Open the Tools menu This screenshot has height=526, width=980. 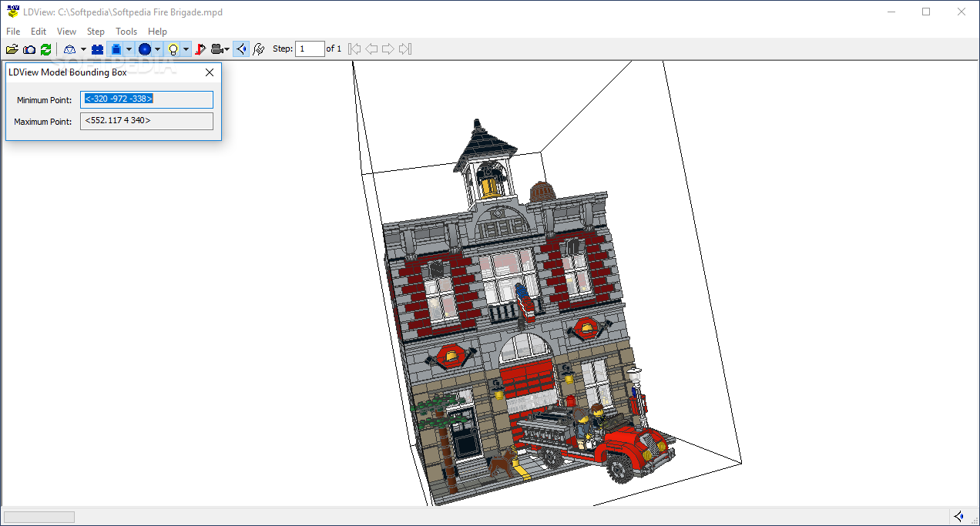[x=126, y=32]
